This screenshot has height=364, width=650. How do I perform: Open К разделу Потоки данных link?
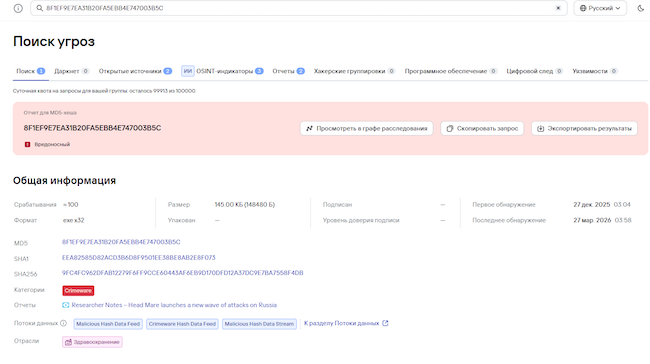342,323
